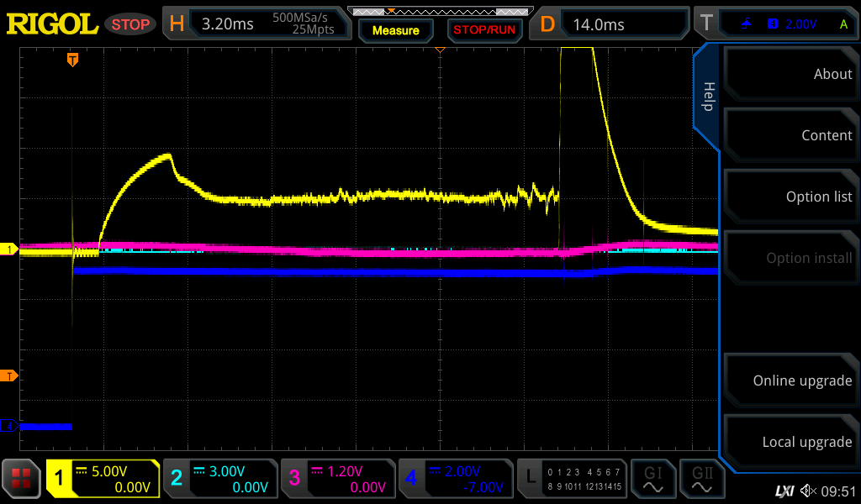
Task: Collapse the Help side panel tab
Action: pos(707,97)
